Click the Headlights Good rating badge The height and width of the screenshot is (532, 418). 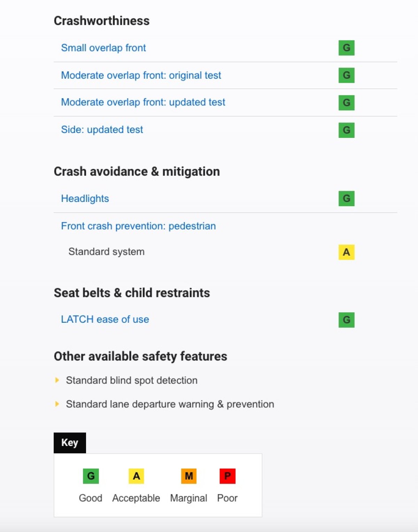point(346,198)
